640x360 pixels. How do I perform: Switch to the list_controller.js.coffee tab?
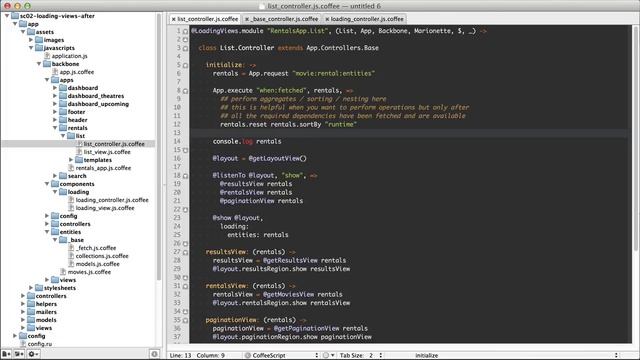[x=207, y=19]
